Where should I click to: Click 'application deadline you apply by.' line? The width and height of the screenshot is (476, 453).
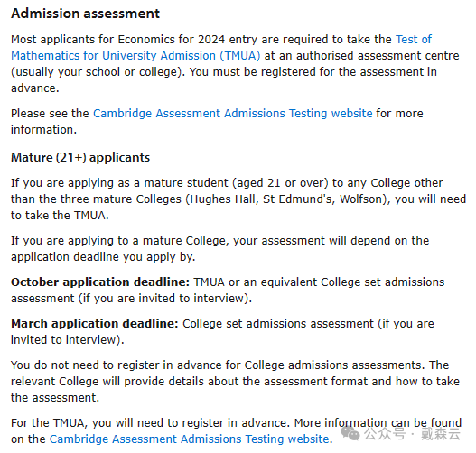tap(103, 257)
